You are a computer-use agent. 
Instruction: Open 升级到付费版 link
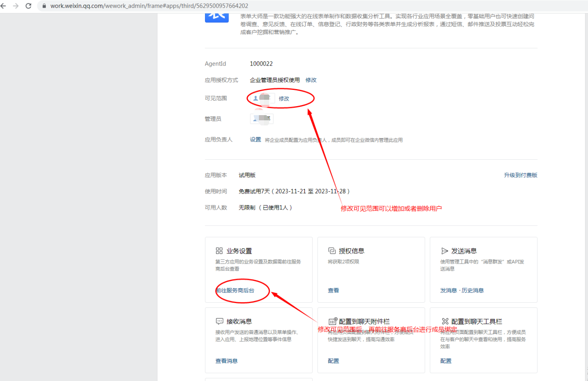click(520, 175)
